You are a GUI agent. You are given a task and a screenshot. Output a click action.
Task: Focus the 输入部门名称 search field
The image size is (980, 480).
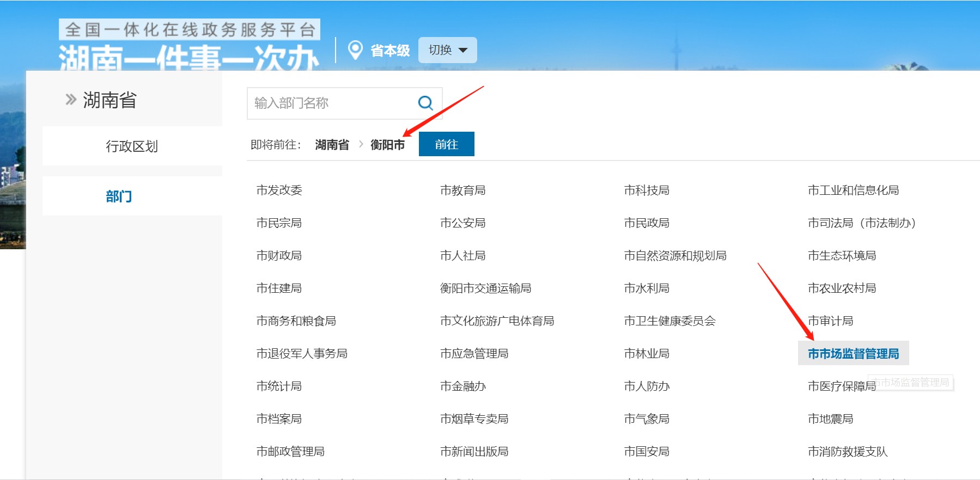[330, 103]
